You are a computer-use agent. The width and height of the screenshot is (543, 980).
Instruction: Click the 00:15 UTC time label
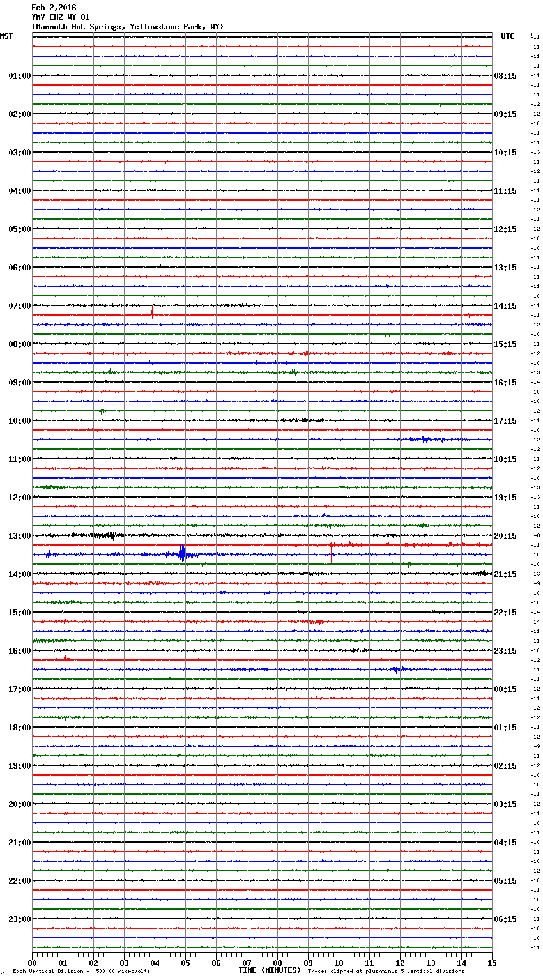click(x=505, y=689)
